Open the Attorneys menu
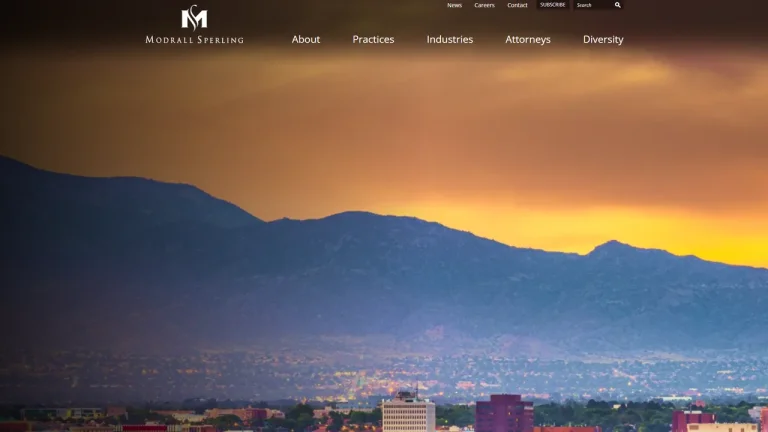This screenshot has width=768, height=432. point(528,39)
